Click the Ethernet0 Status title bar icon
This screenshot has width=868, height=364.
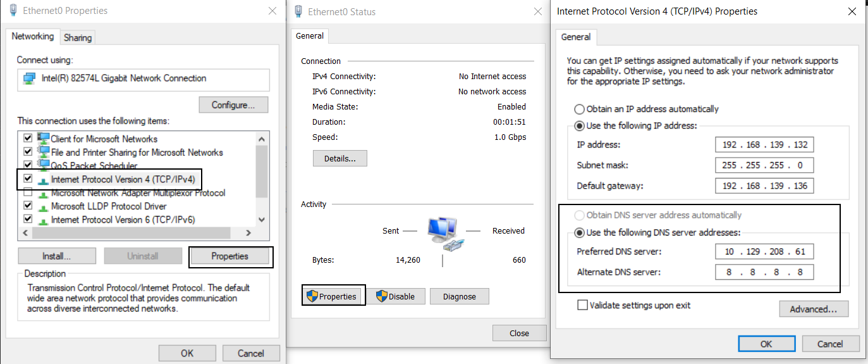[298, 11]
